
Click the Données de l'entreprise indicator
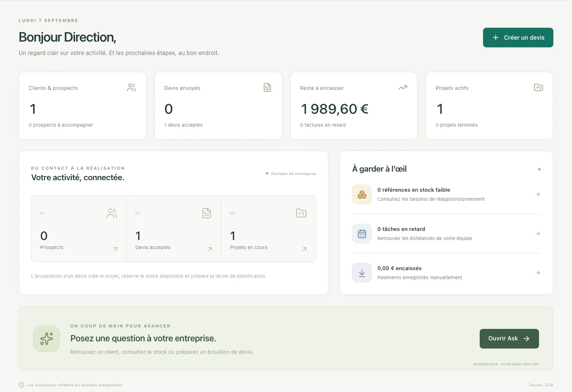point(291,174)
